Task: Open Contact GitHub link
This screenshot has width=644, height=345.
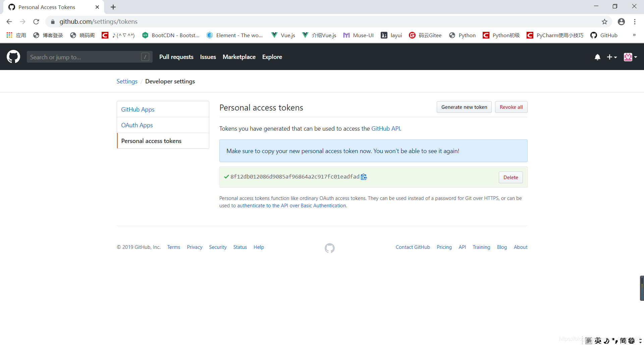Action: (x=413, y=247)
